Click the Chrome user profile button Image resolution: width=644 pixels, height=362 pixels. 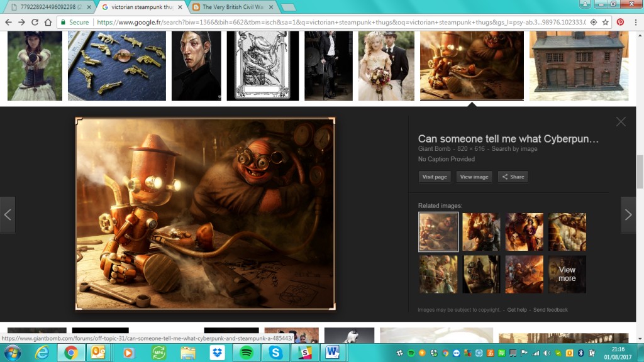click(x=585, y=4)
